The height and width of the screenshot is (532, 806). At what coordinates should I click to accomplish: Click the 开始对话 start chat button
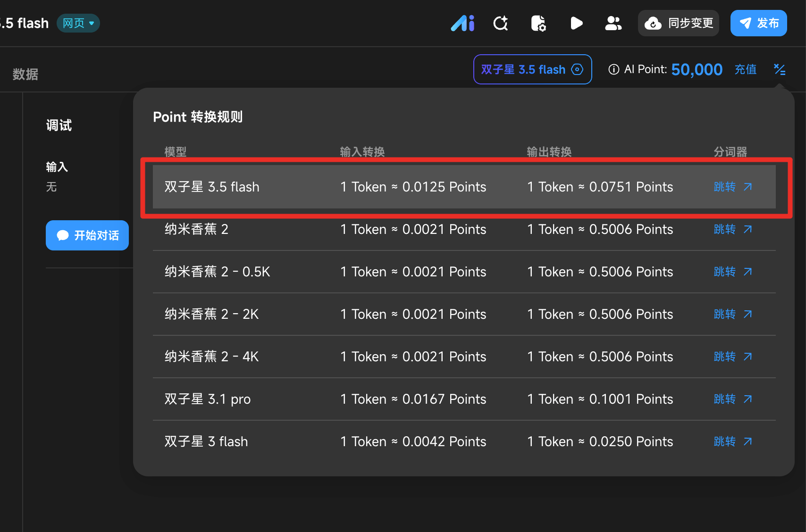pyautogui.click(x=87, y=235)
